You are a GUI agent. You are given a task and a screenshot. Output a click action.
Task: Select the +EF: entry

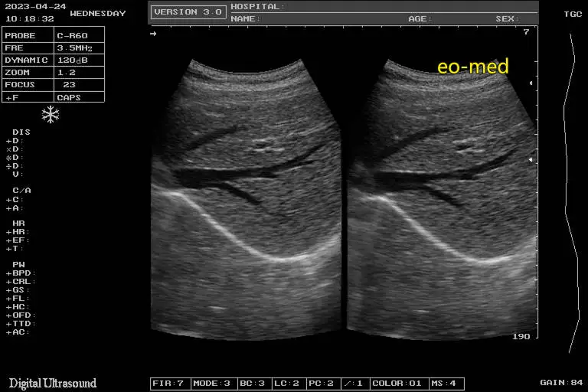coord(18,240)
